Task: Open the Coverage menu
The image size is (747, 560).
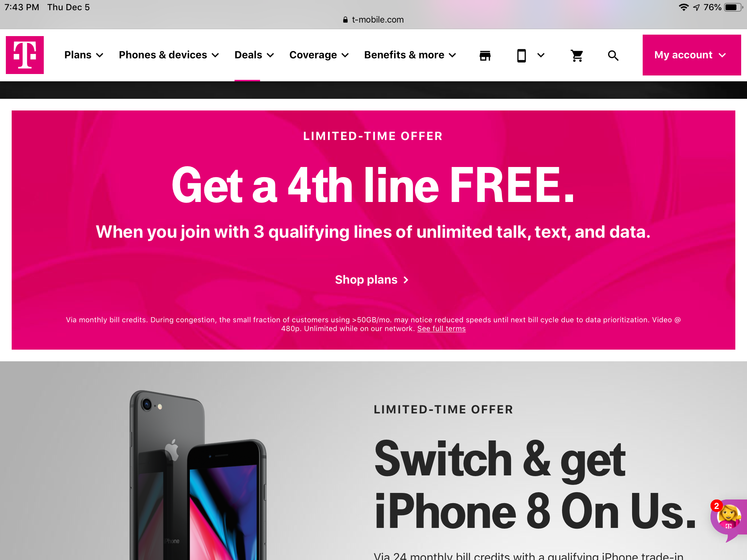Action: [x=319, y=55]
